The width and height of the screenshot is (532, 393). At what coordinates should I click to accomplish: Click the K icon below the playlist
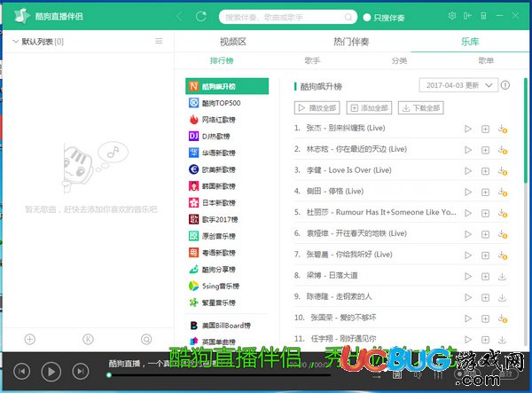click(x=88, y=339)
